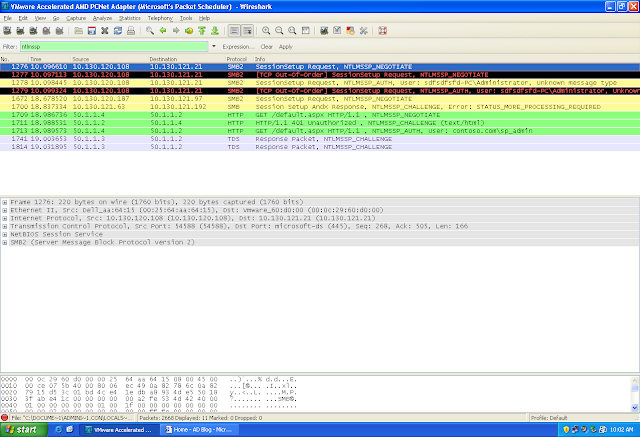The image size is (640, 437).
Task: Expand Ethernet II tree node
Action: point(4,210)
